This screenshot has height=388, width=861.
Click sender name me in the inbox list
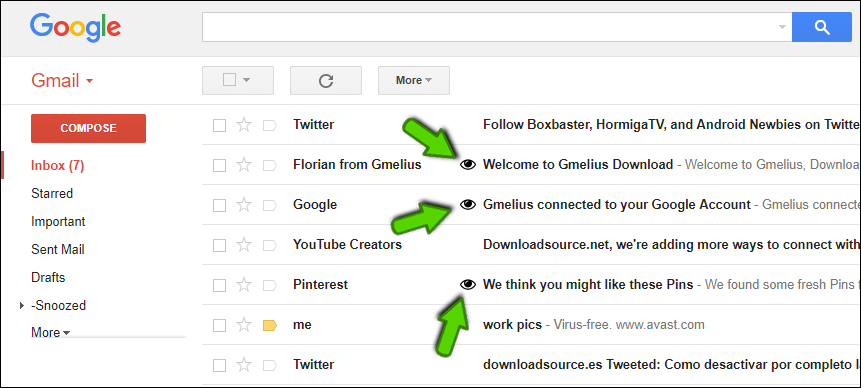coord(302,325)
